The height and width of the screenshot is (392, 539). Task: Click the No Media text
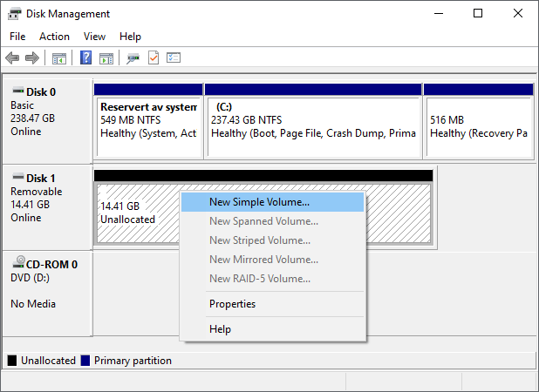[33, 304]
